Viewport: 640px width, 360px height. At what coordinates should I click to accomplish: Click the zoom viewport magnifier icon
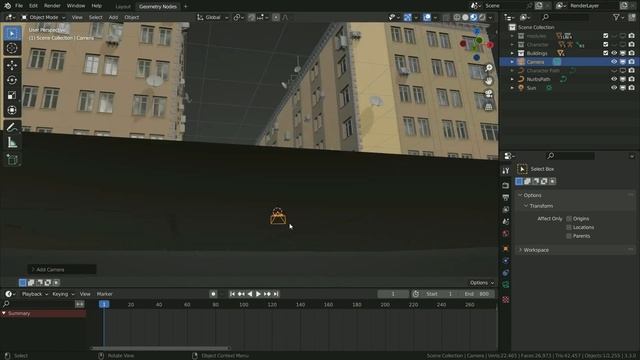(x=489, y=68)
